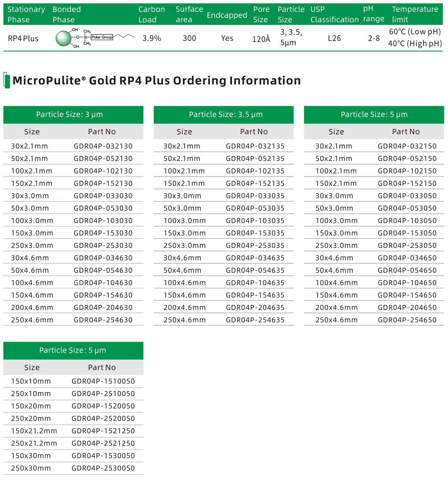Screen dimensions: 448x482
Task: Select the '40°C (High pH)' temperature limit
Action: 415,43
